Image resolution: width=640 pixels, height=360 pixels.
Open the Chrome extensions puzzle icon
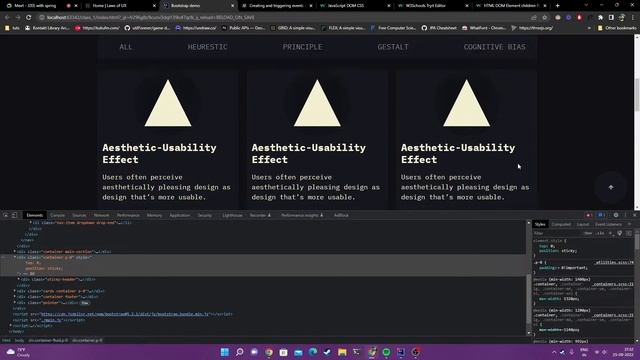pyautogui.click(x=600, y=18)
